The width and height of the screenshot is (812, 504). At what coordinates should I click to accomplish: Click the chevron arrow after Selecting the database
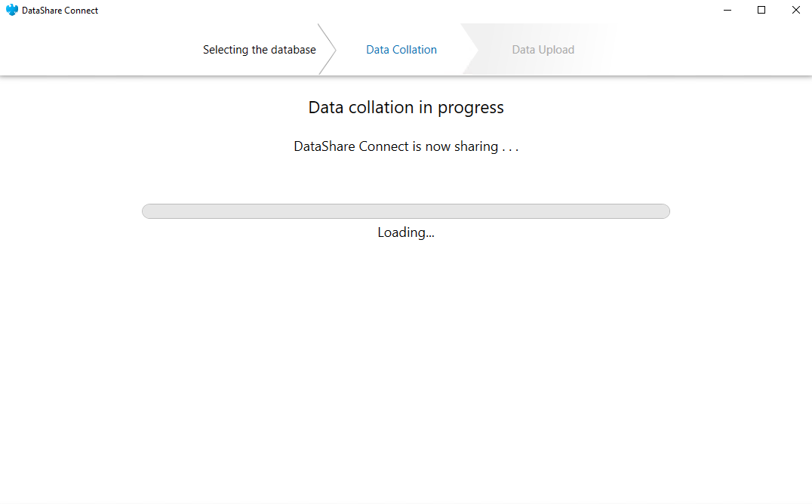(329, 49)
